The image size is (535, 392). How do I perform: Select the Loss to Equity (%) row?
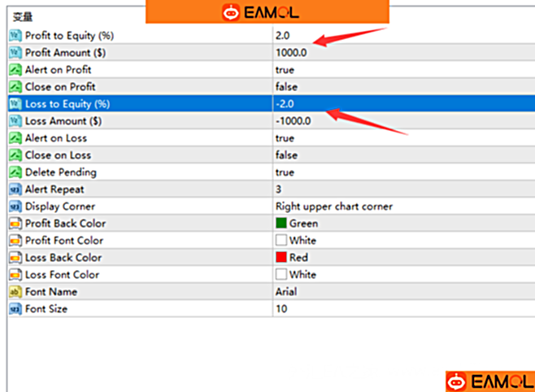67,104
